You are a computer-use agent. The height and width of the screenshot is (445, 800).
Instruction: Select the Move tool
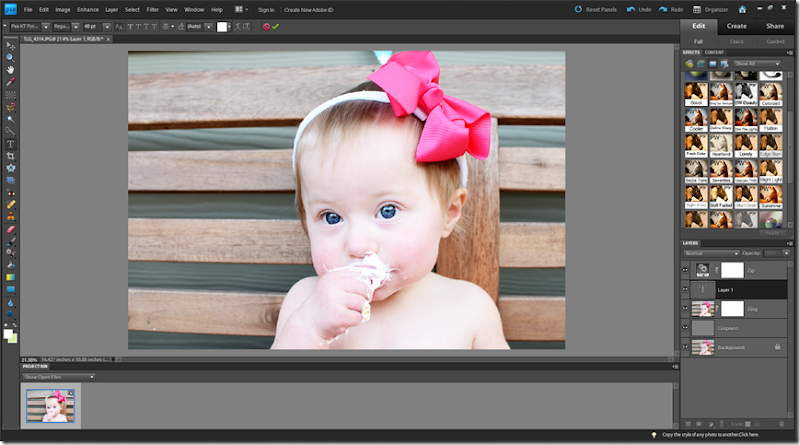point(11,45)
